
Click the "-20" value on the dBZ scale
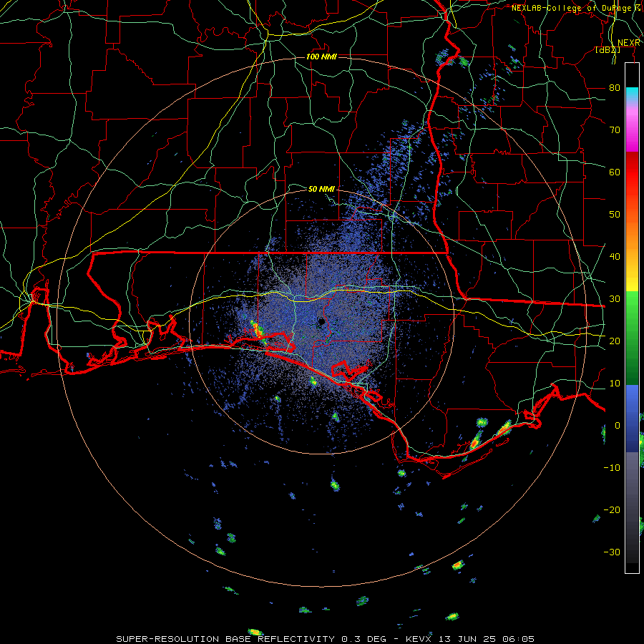(612, 509)
